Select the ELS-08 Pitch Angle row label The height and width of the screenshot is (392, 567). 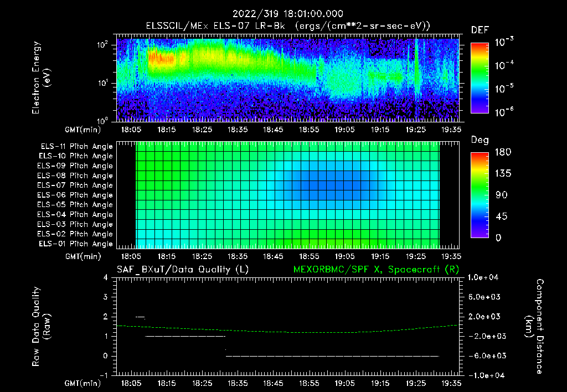75,176
